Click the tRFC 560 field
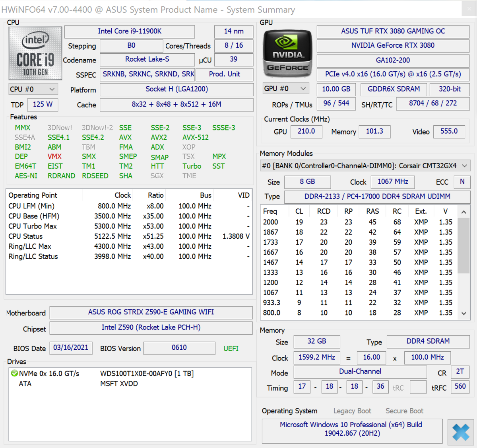This screenshot has height=448, width=477. tap(460, 387)
